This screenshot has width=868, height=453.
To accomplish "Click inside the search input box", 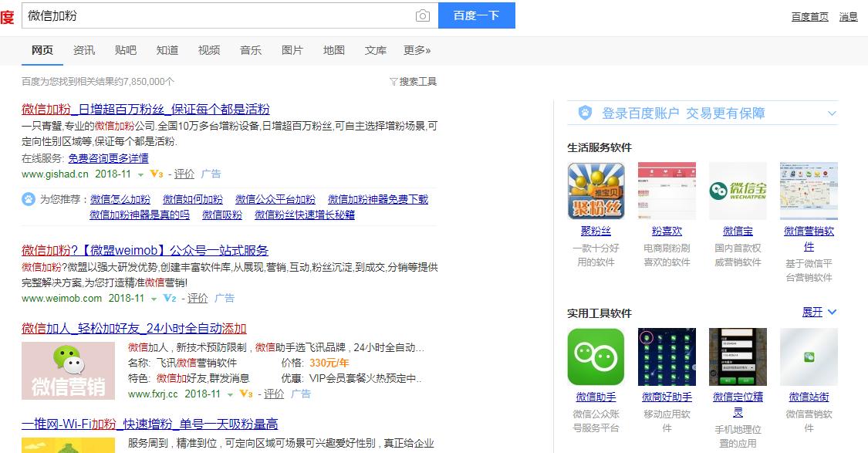I will pos(216,15).
